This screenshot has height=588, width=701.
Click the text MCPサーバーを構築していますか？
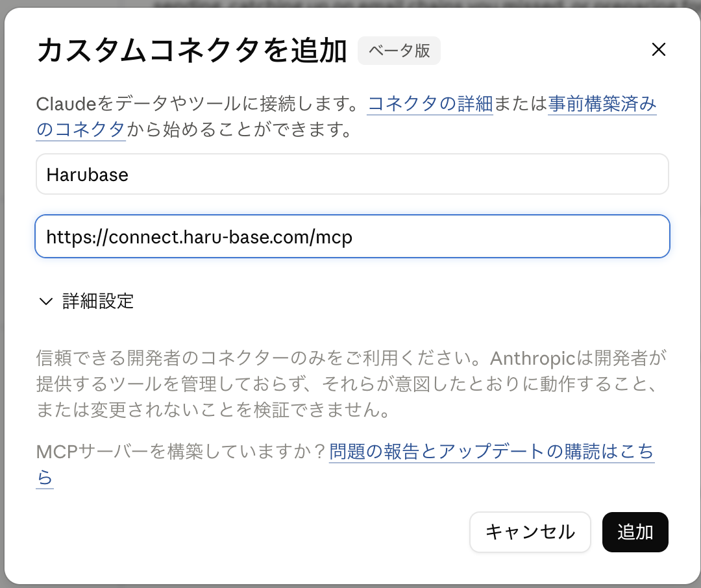(182, 452)
